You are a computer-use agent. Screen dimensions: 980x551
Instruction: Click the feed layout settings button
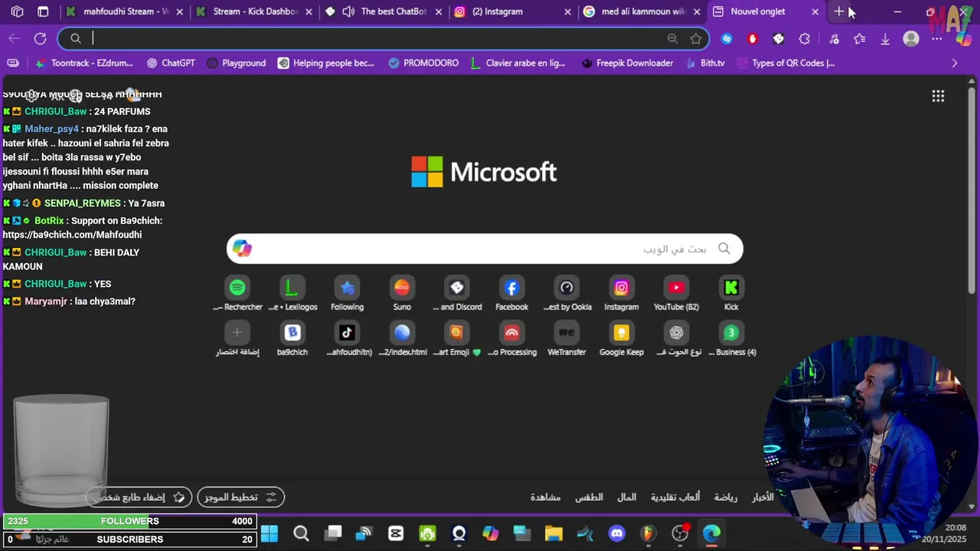(x=240, y=497)
